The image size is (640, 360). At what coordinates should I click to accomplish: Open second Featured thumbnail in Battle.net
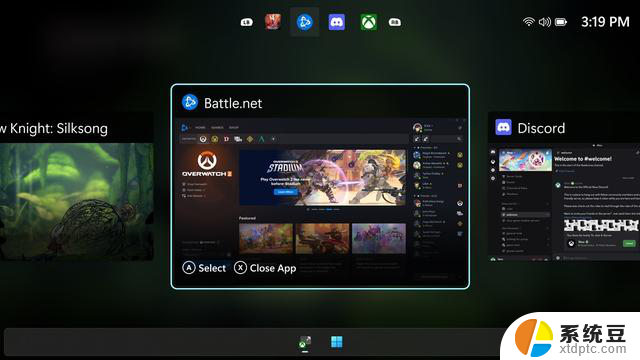[x=322, y=238]
